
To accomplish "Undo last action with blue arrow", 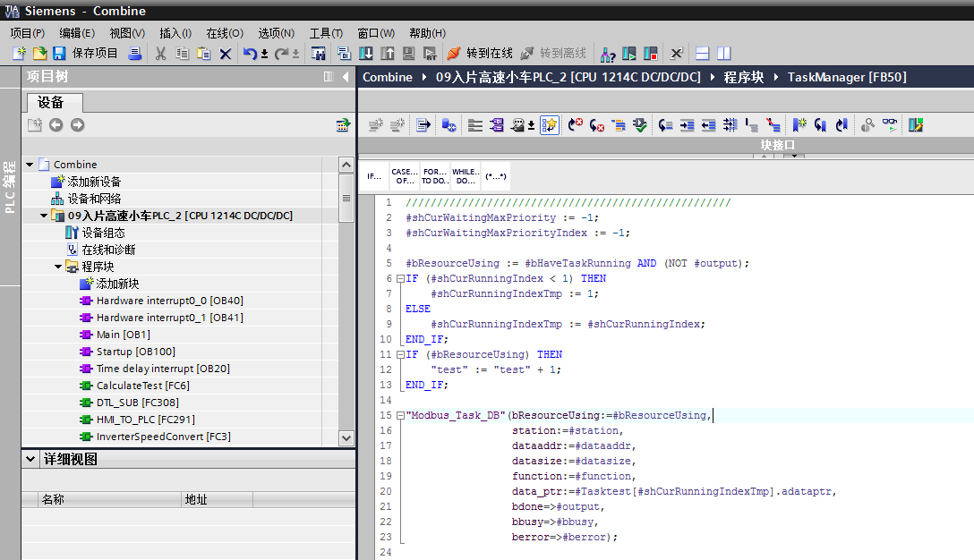I will coord(250,54).
